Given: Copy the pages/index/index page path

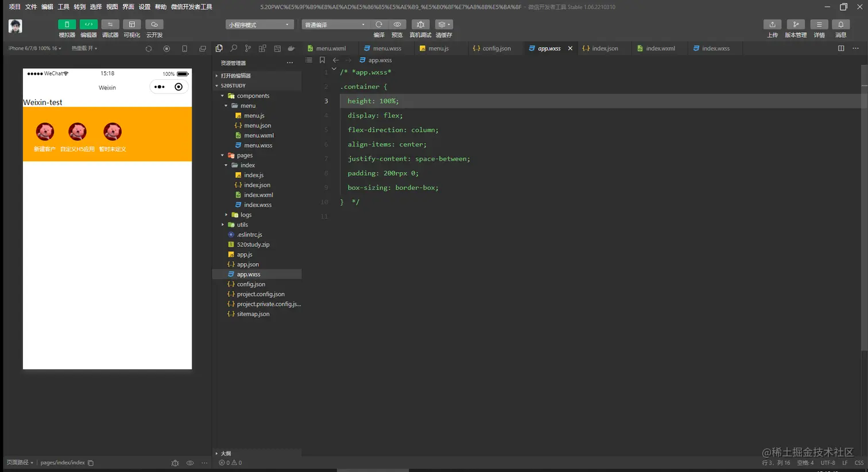Looking at the screenshot, I should [x=91, y=462].
